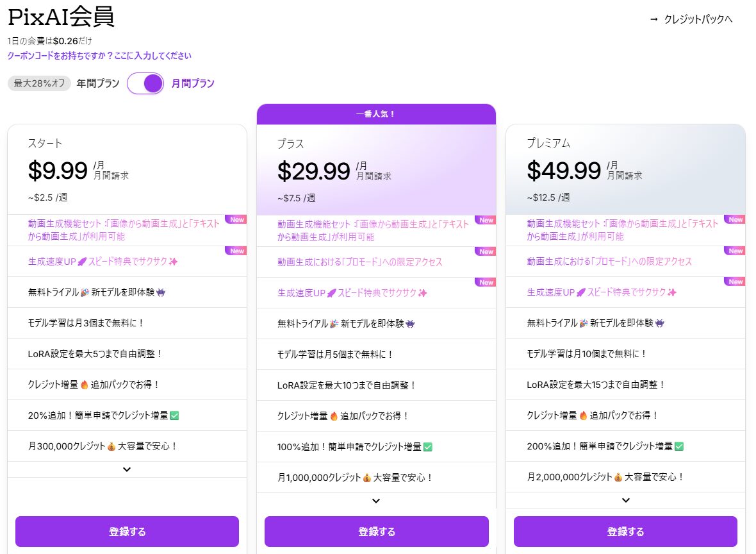Click LoRA設定を最大5つまで自由調整！ text
Viewport: 756px width, 554px height.
pos(95,354)
